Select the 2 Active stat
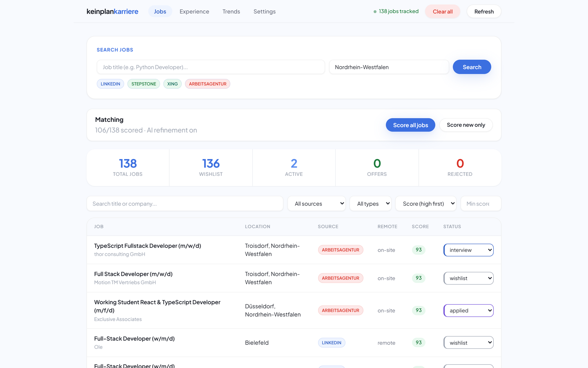 coord(294,168)
